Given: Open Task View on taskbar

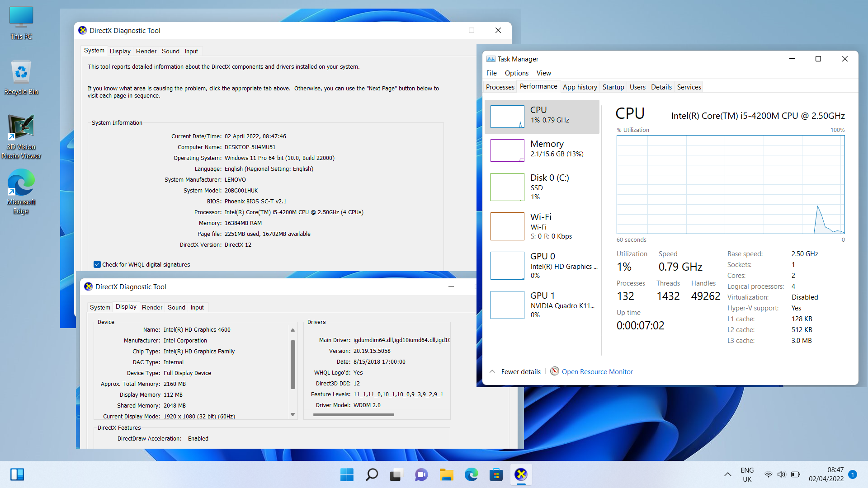Looking at the screenshot, I should pyautogui.click(x=396, y=474).
